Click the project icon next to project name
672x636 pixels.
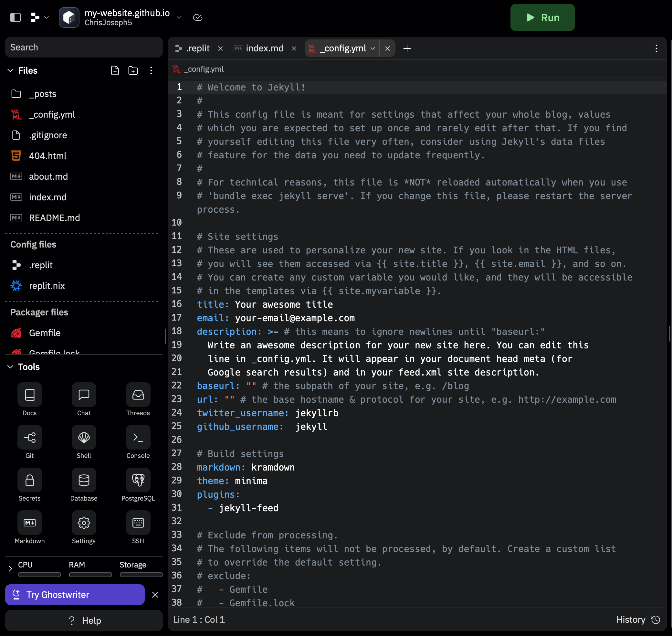tap(69, 17)
